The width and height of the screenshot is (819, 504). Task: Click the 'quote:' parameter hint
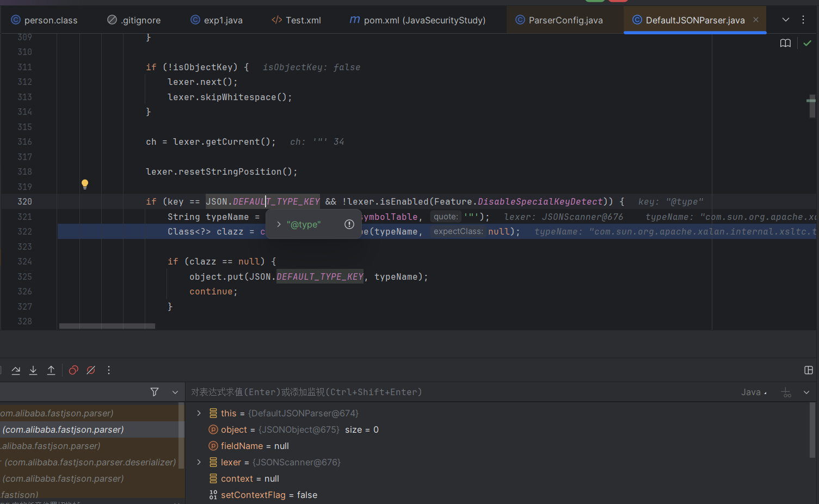tap(446, 217)
